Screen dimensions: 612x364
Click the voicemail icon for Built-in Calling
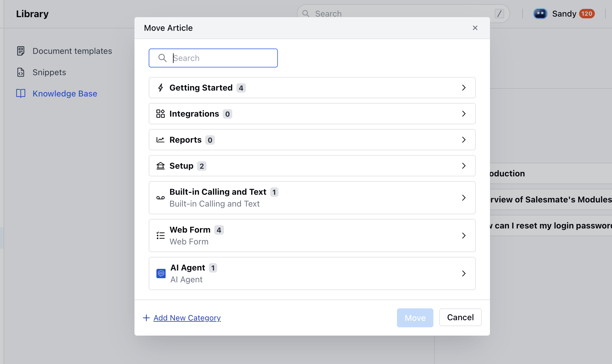[161, 198]
